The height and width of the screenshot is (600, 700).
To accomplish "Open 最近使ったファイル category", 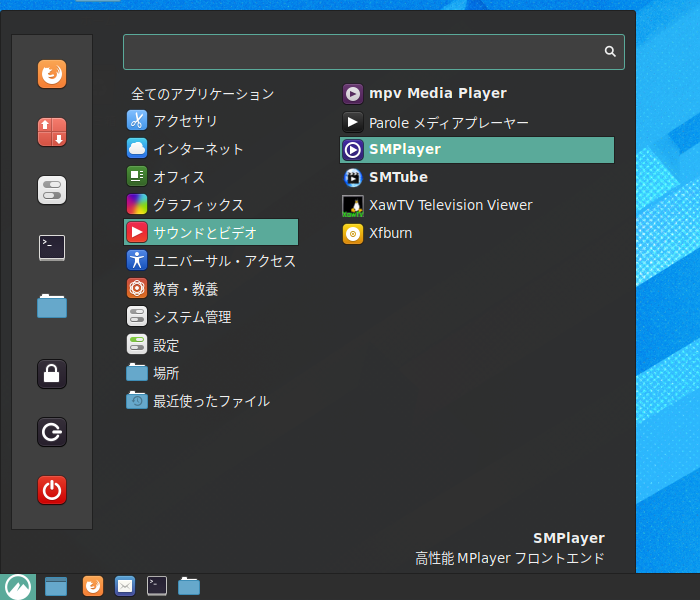I will point(211,401).
